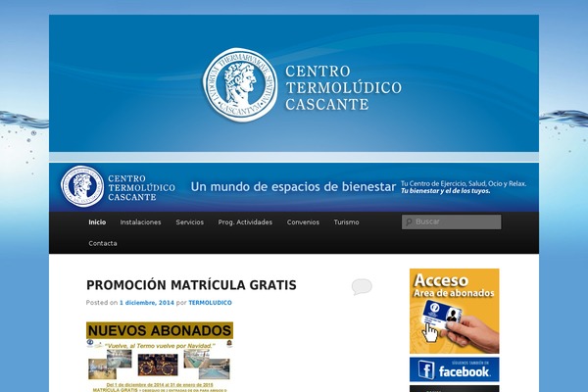Open the Inicio menu item
The image size is (588, 392).
(x=97, y=222)
